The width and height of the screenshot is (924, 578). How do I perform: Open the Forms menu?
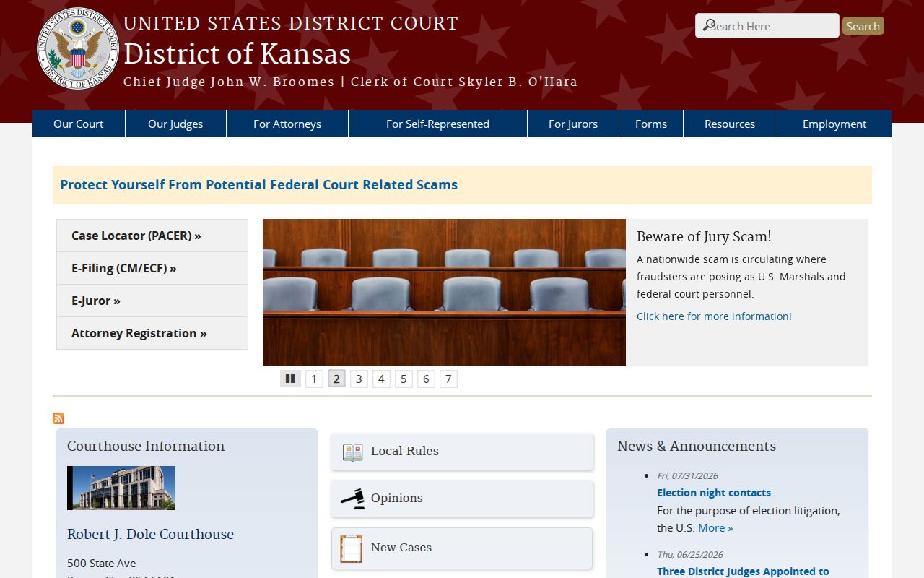[651, 124]
